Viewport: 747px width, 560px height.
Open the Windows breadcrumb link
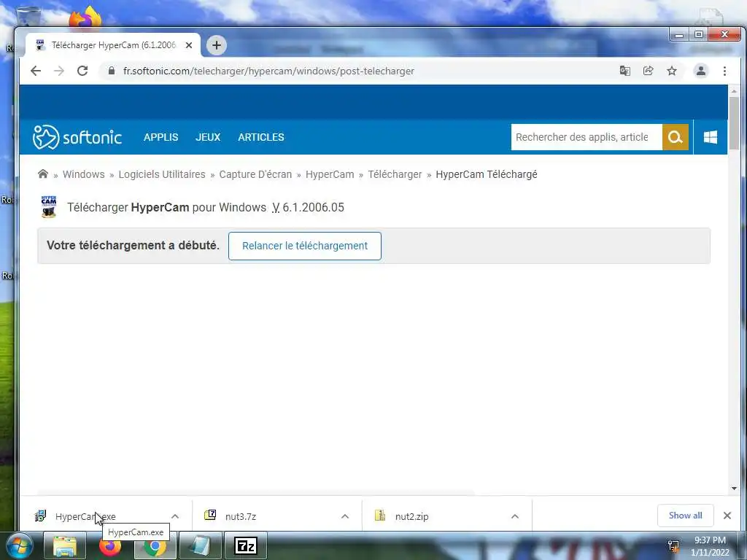point(83,174)
